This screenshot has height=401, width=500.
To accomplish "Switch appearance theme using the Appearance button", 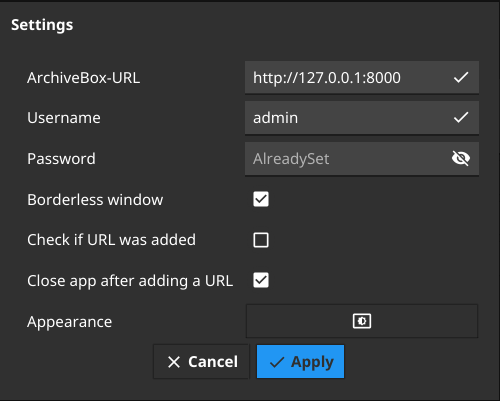I will [362, 321].
